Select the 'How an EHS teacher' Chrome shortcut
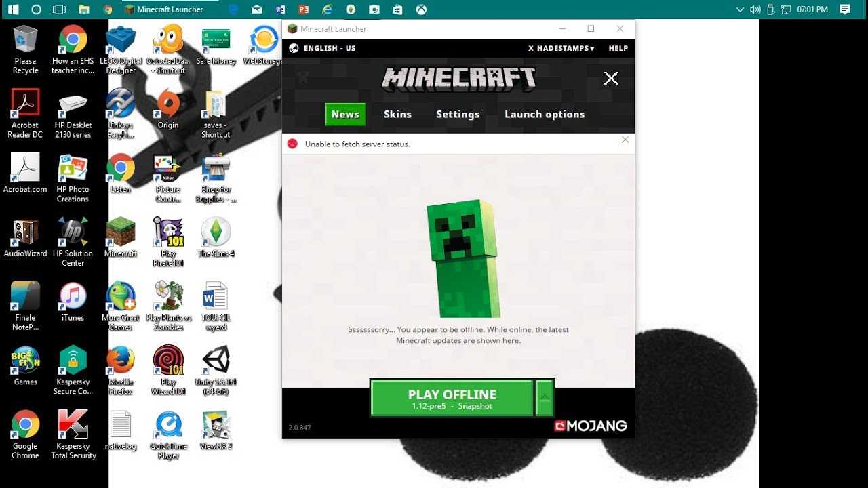 click(73, 50)
